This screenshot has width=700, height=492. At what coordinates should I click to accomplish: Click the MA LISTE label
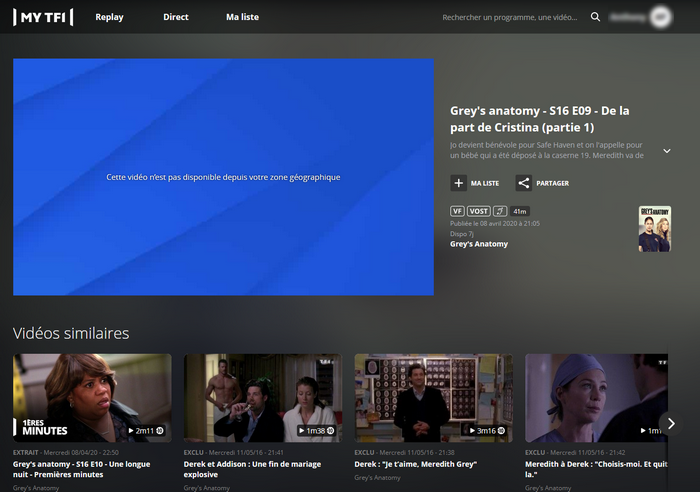(485, 183)
